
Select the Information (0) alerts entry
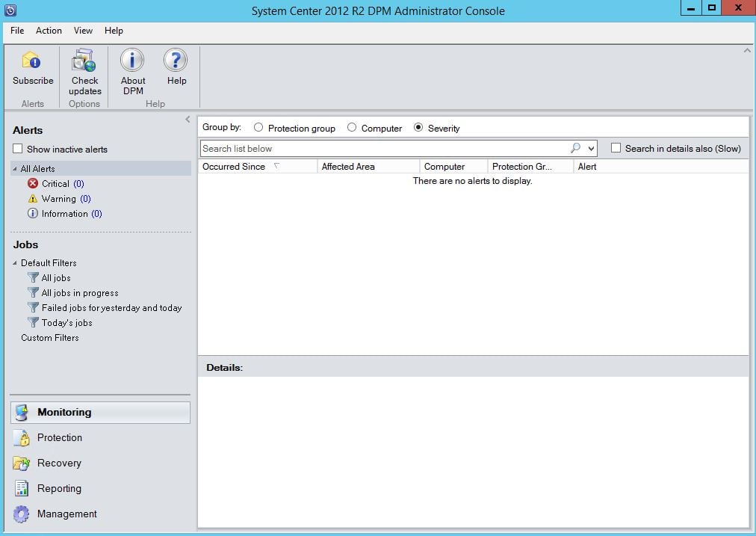point(72,214)
